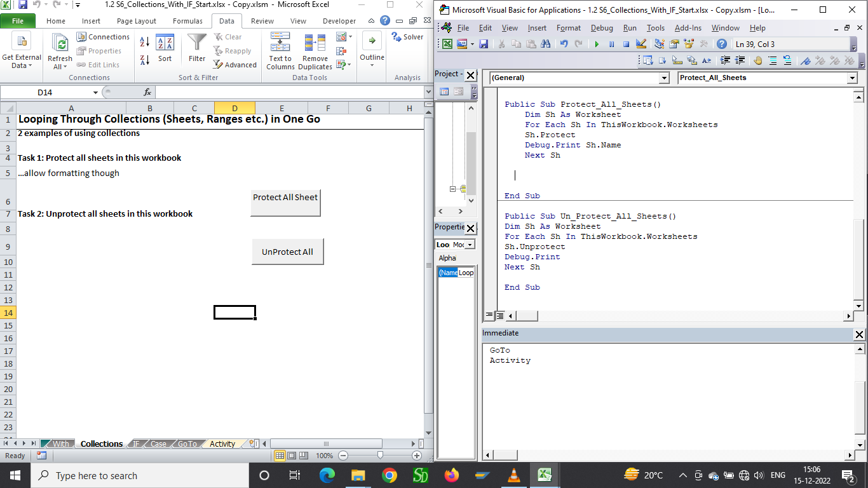Open Refresh All dropdown
868x488 pixels.
click(60, 51)
